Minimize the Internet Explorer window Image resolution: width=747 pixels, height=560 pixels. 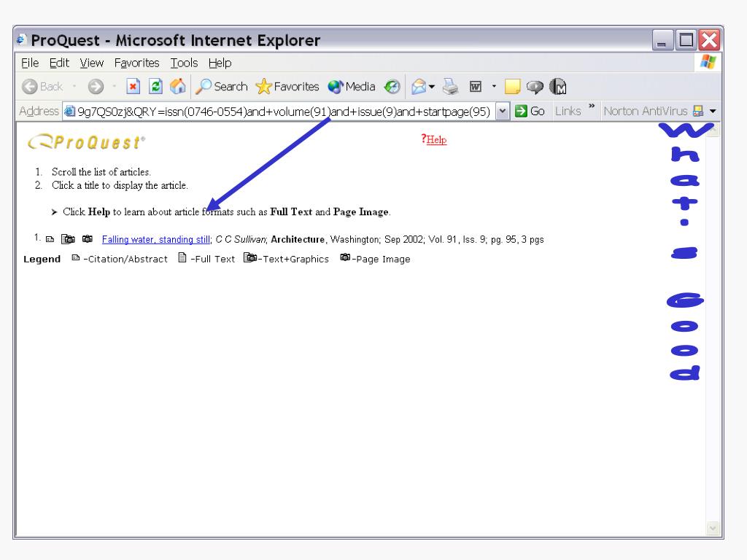(662, 41)
